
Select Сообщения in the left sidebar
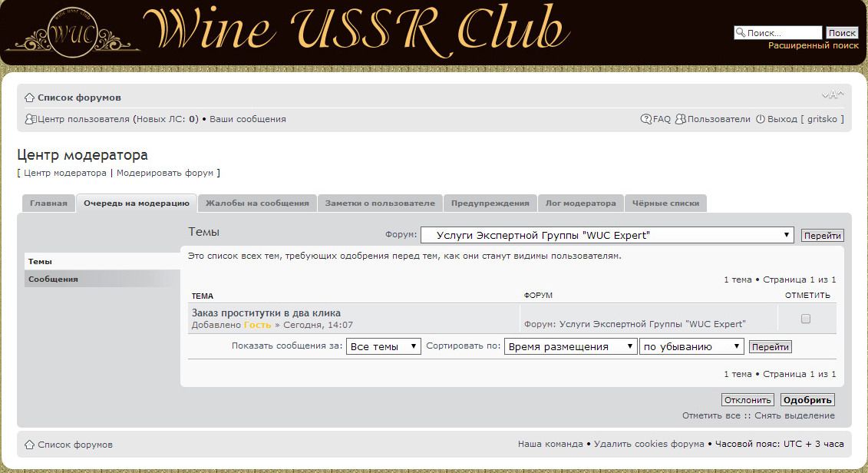pos(54,279)
